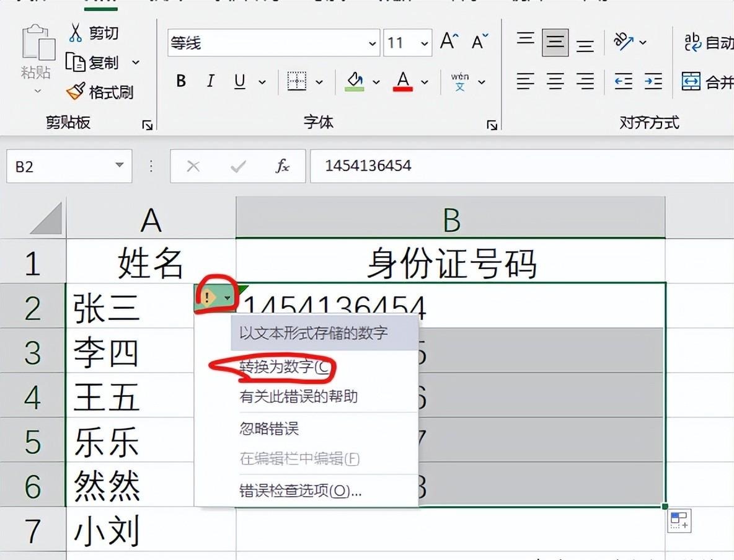Screen dimensions: 734x560
Task: Align text left
Action: click(525, 81)
